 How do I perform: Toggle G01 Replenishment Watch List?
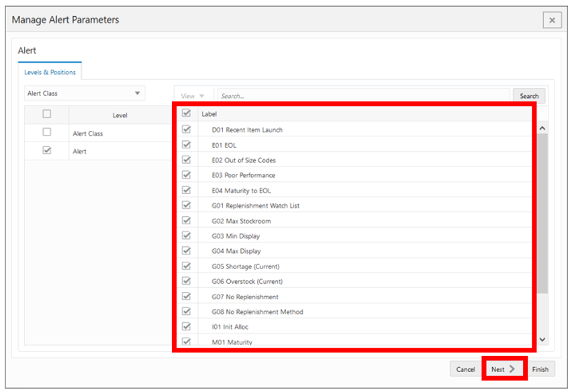[187, 205]
